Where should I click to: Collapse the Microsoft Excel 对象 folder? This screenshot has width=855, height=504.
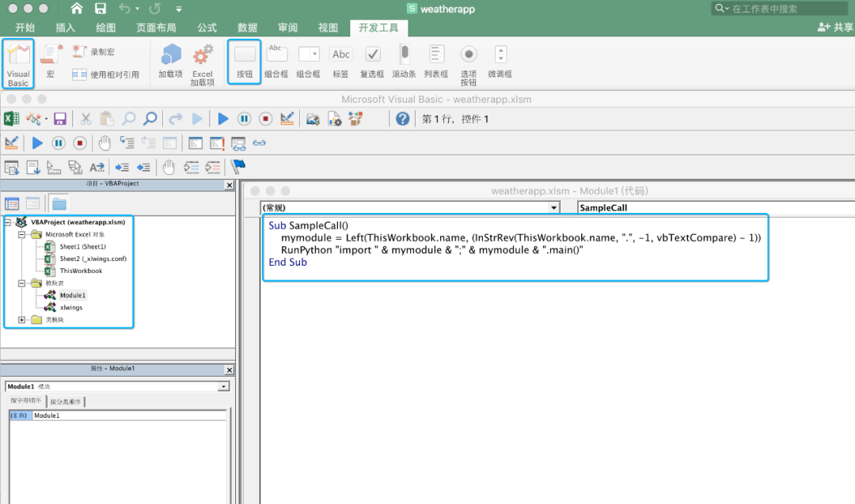(21, 234)
